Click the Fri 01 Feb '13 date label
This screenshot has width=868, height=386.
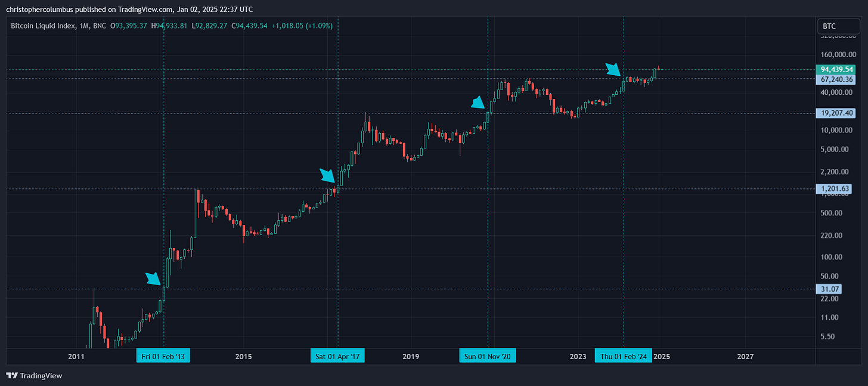164,357
